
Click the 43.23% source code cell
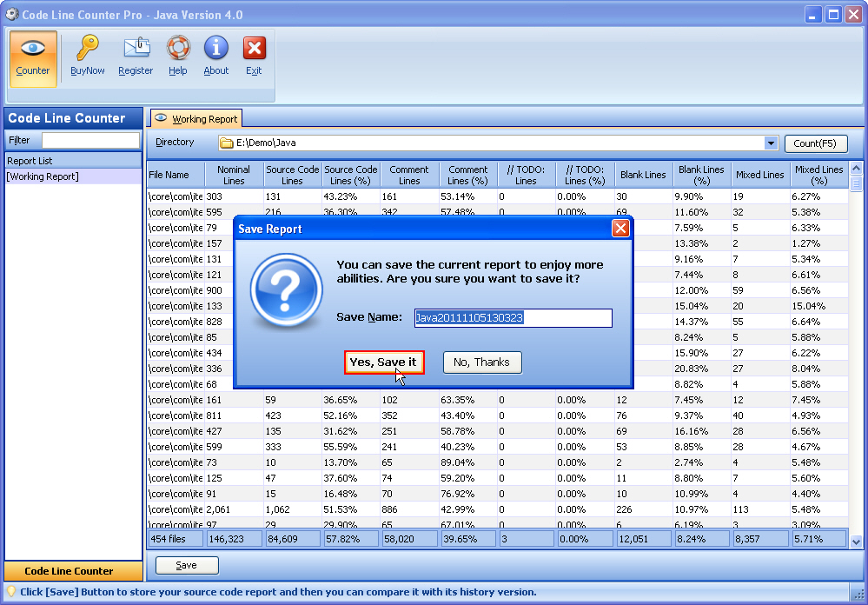[x=350, y=196]
